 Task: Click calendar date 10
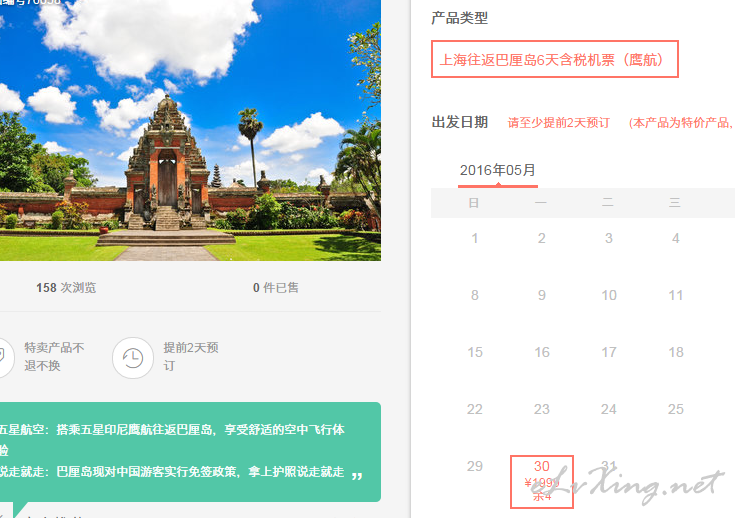pyautogui.click(x=609, y=295)
